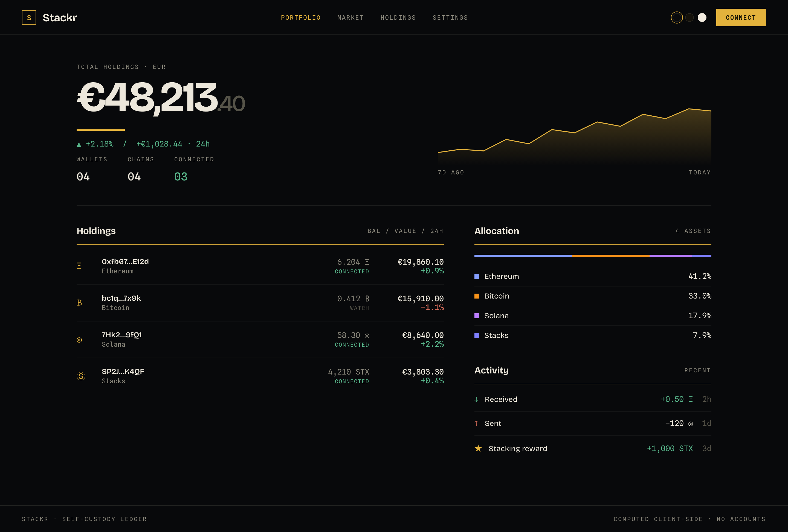Viewport: 788px width, 532px height.
Task: Click the Bitcoin orange swatch in Allocation
Action: click(477, 296)
